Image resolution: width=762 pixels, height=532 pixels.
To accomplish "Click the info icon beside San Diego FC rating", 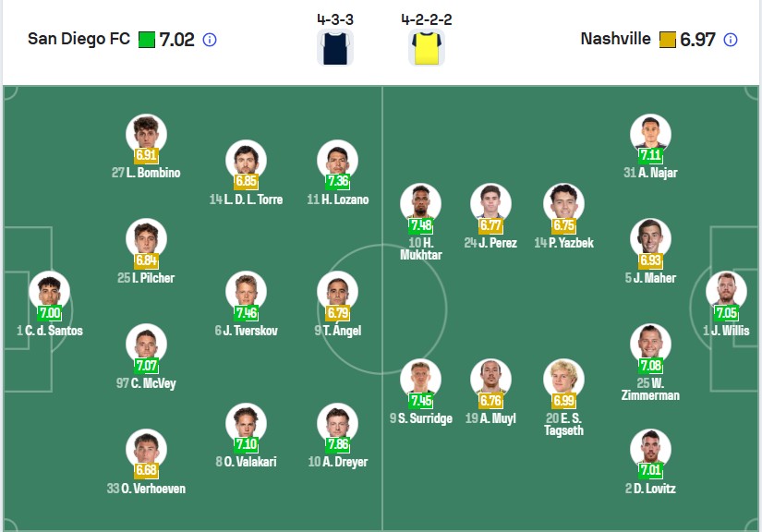I will tap(210, 40).
